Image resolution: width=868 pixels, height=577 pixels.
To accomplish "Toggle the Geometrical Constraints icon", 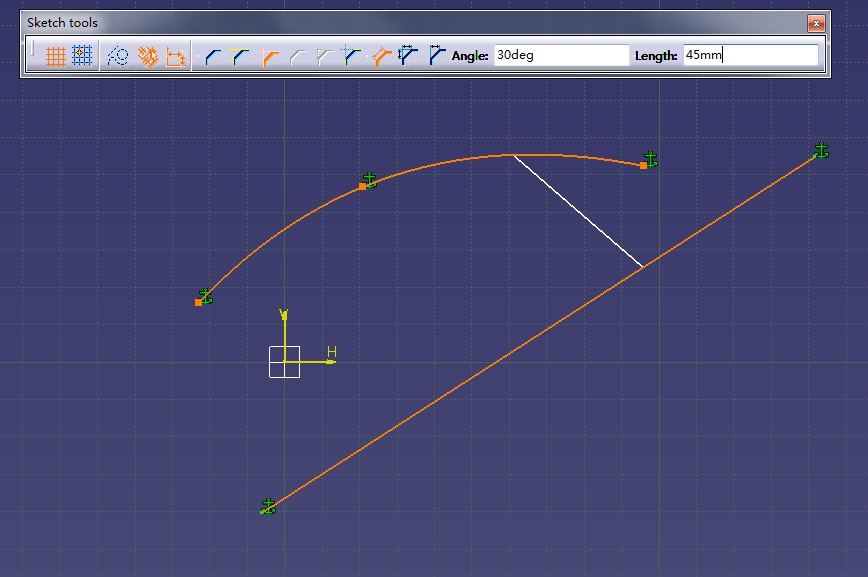I will [x=147, y=56].
